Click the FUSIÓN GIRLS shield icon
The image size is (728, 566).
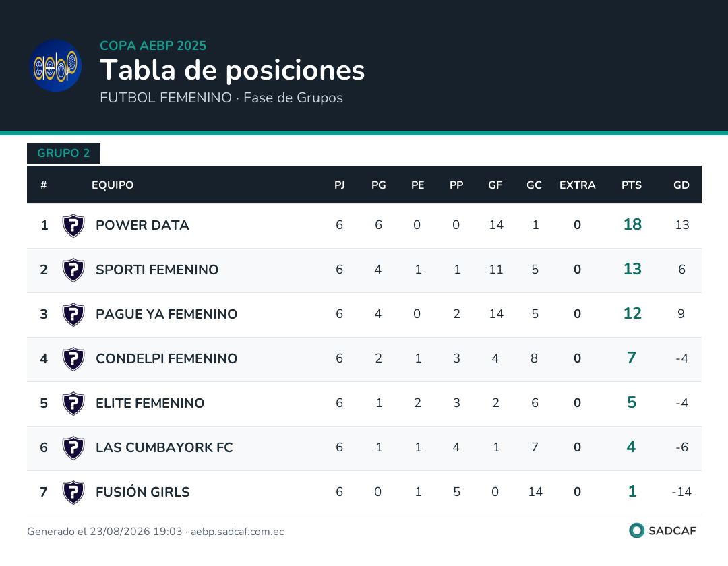[x=73, y=493]
